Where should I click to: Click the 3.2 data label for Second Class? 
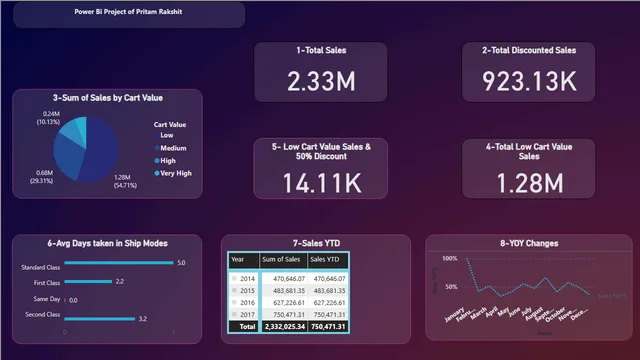pos(142,319)
